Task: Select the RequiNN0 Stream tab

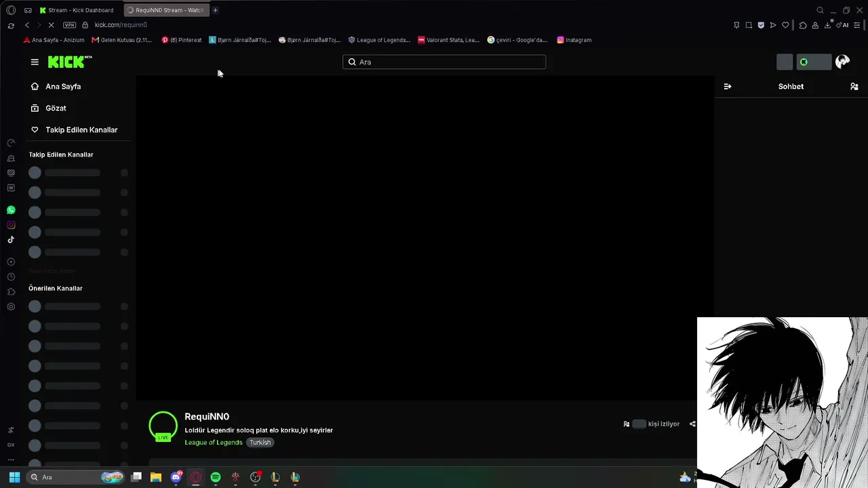Action: pos(166,10)
